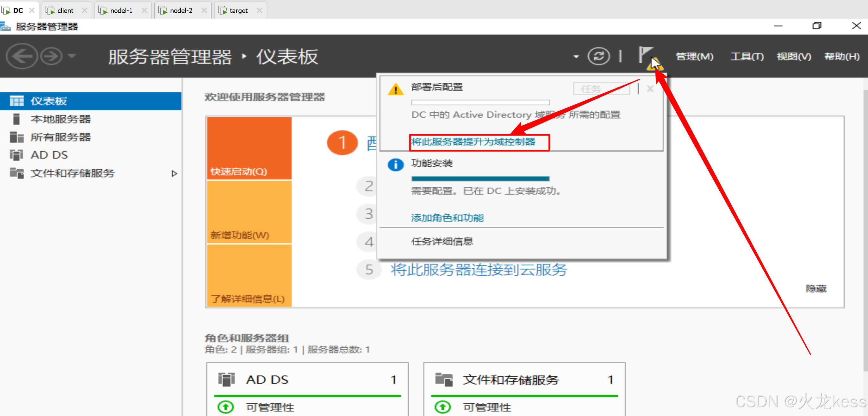Image resolution: width=868 pixels, height=416 pixels.
Task: Click the green manageability icon under AD DS
Action: (x=226, y=407)
